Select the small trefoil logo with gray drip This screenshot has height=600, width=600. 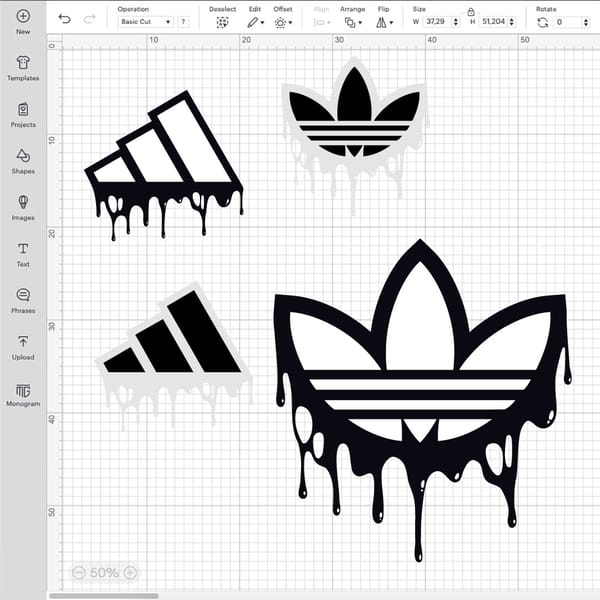click(355, 136)
